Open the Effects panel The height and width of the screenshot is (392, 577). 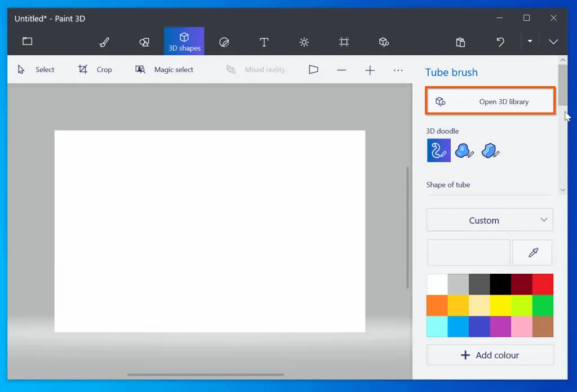(304, 42)
